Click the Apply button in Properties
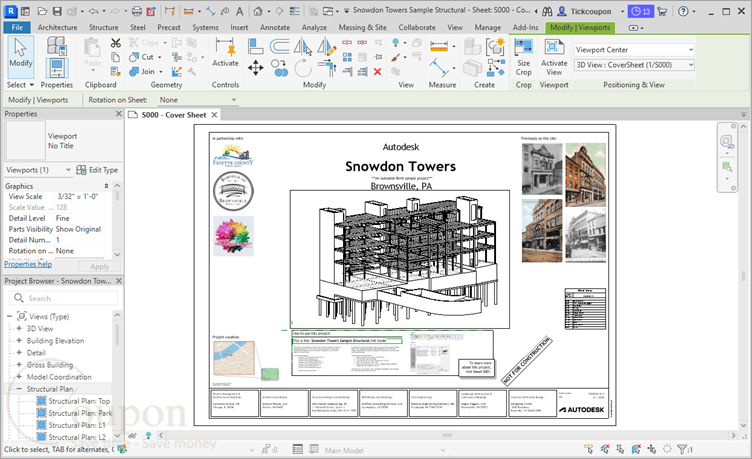 point(99,266)
